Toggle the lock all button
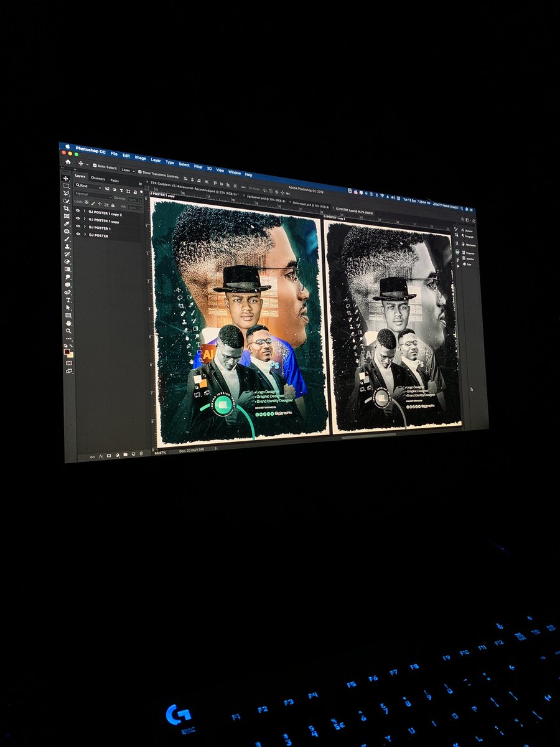The image size is (560, 747). 113,205
